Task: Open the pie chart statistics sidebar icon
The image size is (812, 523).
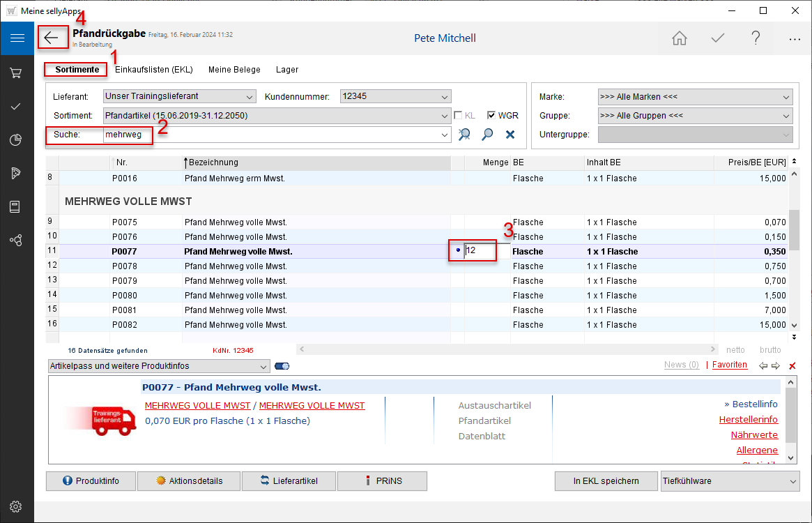Action: click(17, 139)
